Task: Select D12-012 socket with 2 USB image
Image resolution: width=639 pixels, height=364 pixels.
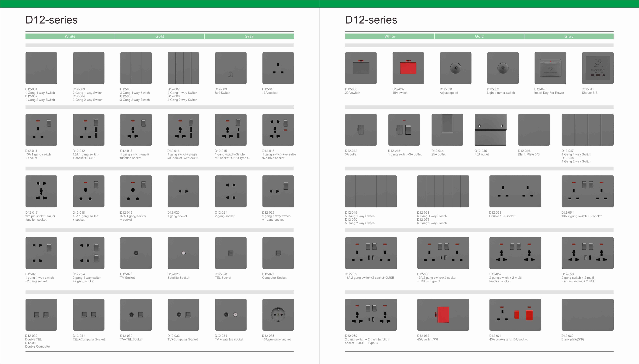Action: click(x=89, y=130)
